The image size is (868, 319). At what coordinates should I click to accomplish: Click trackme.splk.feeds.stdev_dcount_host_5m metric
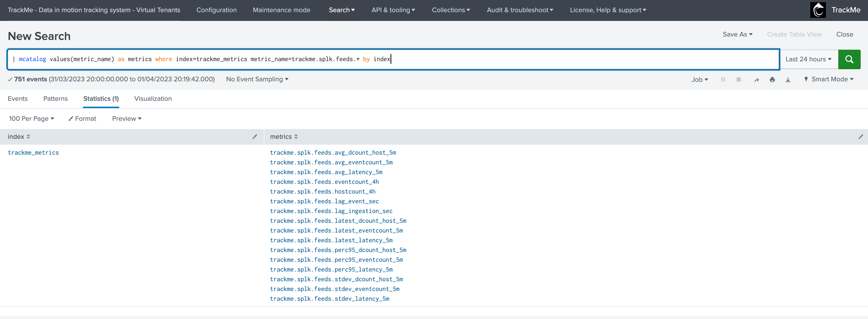pyautogui.click(x=337, y=280)
